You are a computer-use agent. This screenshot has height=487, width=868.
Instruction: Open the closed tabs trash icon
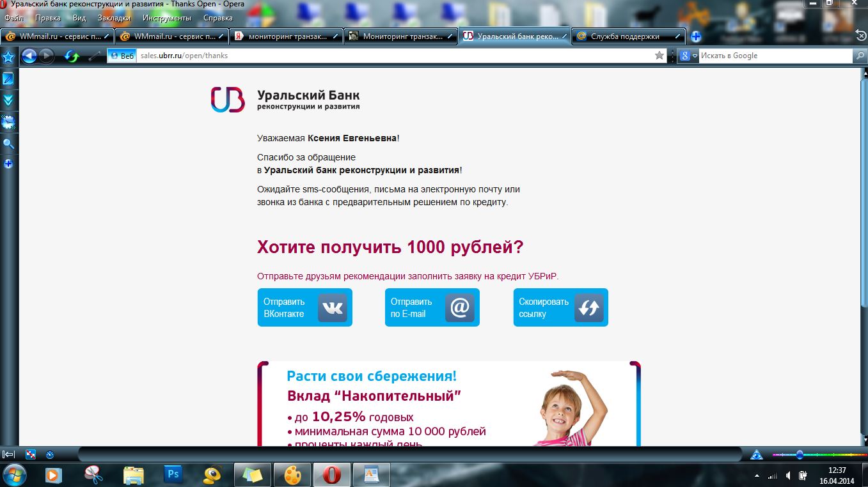pos(861,35)
